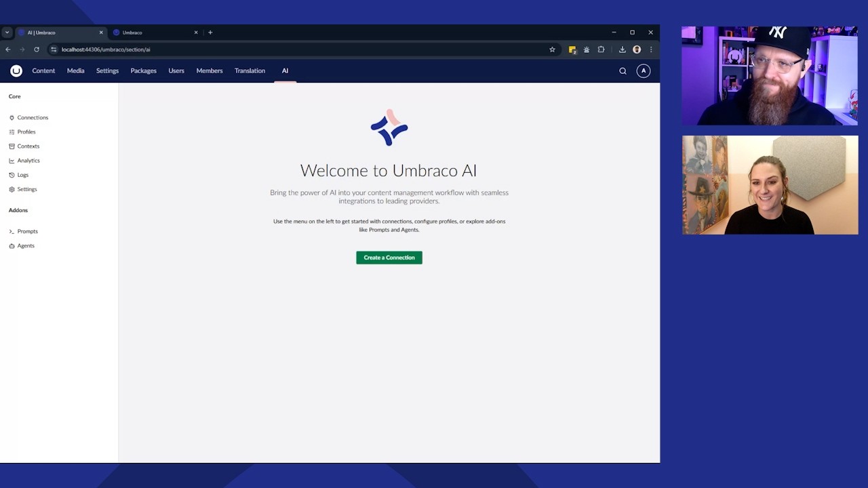
Task: Click the 'Core' sidebar heading
Action: (14, 96)
